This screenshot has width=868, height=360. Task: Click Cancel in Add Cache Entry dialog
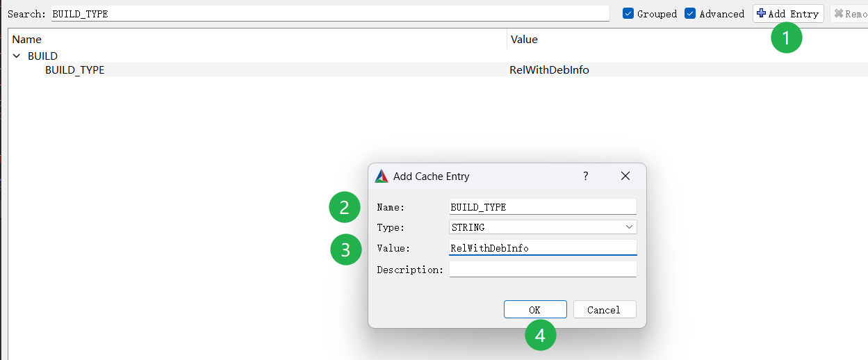605,310
